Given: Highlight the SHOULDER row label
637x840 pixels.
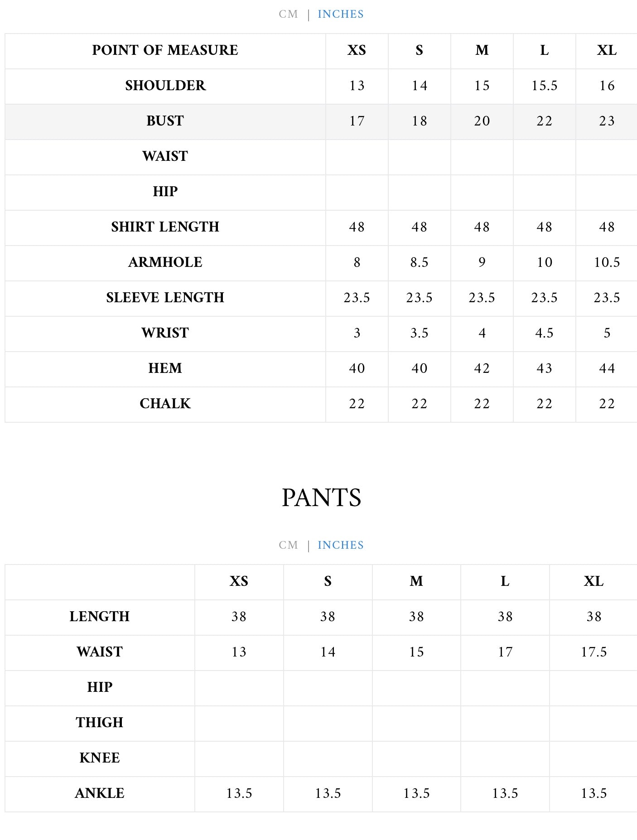Looking at the screenshot, I should pos(165,86).
